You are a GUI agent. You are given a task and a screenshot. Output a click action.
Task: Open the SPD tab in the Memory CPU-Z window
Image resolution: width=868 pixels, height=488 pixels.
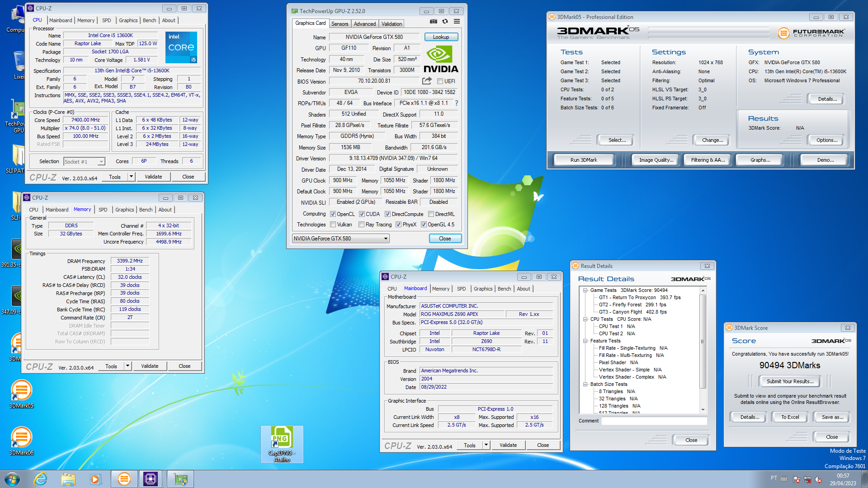103,210
